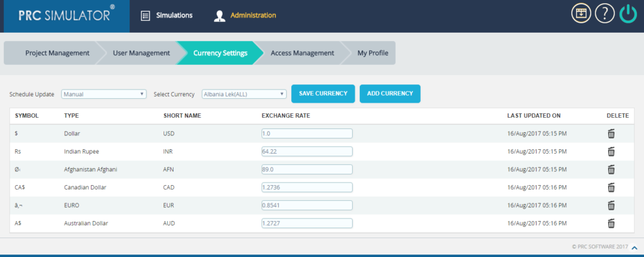The width and height of the screenshot is (644, 257).
Task: Delete the EURO currency entry
Action: point(611,205)
